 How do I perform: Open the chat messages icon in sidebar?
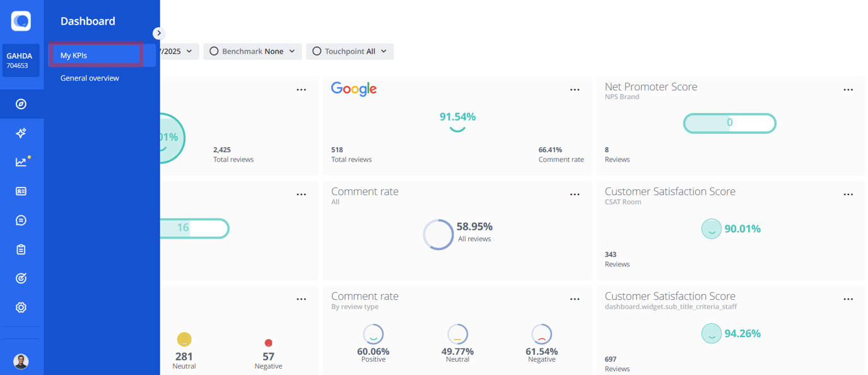coord(21,220)
